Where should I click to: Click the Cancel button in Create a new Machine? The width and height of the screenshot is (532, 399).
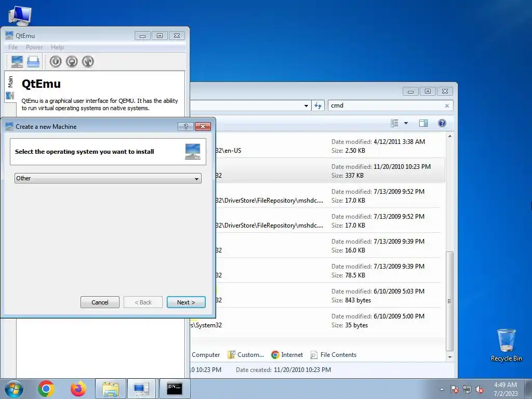[x=100, y=302]
